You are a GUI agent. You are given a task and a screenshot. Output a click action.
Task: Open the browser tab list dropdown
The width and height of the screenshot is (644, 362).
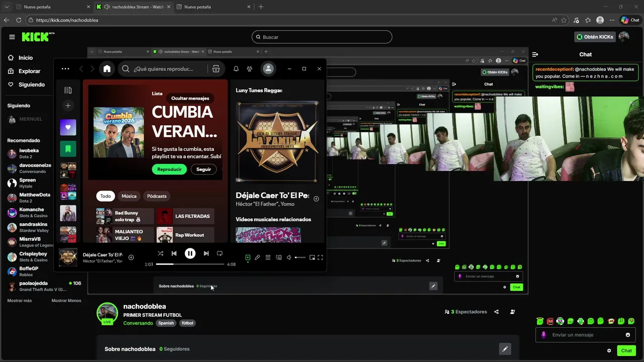click(7, 7)
